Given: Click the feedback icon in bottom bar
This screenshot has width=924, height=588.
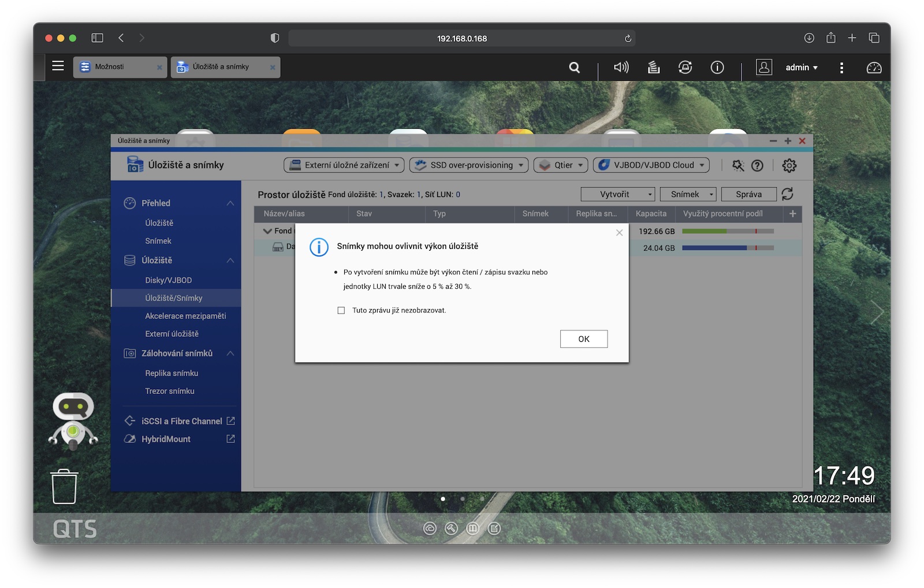Looking at the screenshot, I should coord(494,529).
